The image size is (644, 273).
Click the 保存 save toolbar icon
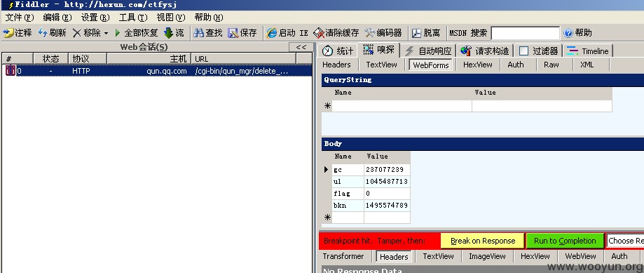click(233, 33)
